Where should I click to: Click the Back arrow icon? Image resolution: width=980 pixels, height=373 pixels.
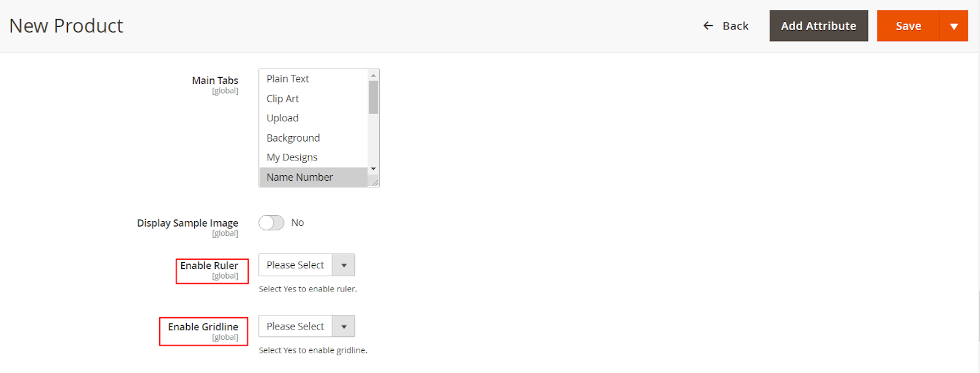pyautogui.click(x=708, y=26)
